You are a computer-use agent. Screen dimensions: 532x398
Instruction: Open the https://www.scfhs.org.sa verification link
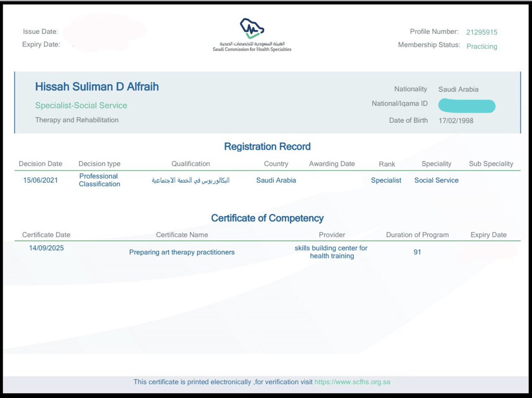coord(352,382)
